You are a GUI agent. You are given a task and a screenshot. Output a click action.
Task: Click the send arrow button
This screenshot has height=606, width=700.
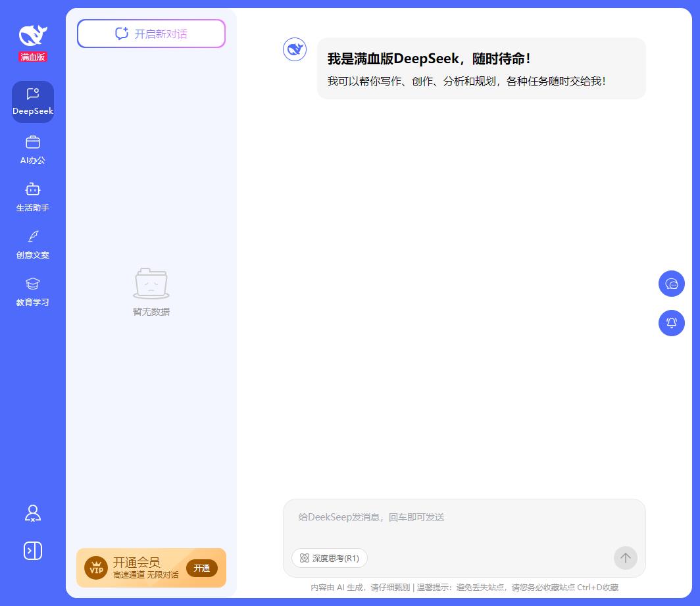tap(626, 558)
